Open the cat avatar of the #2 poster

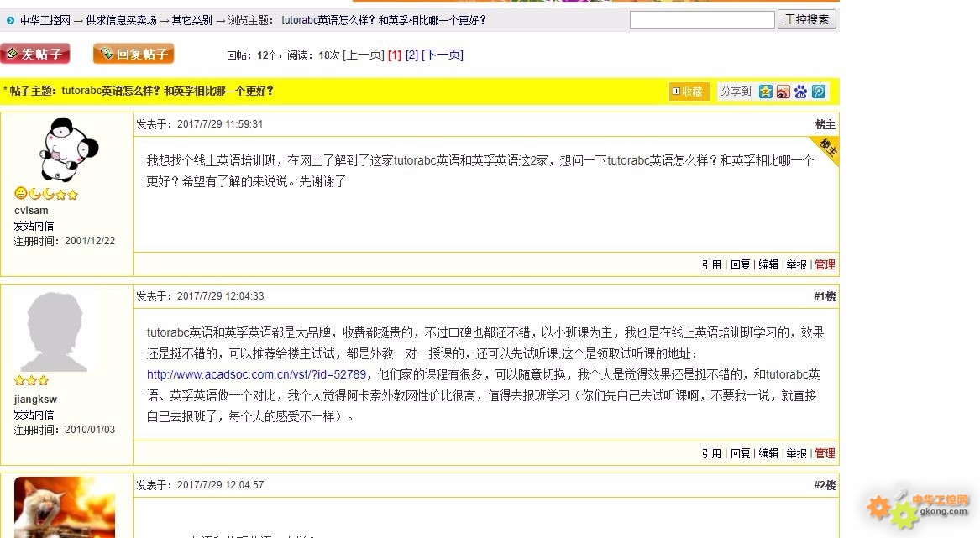tap(65, 507)
